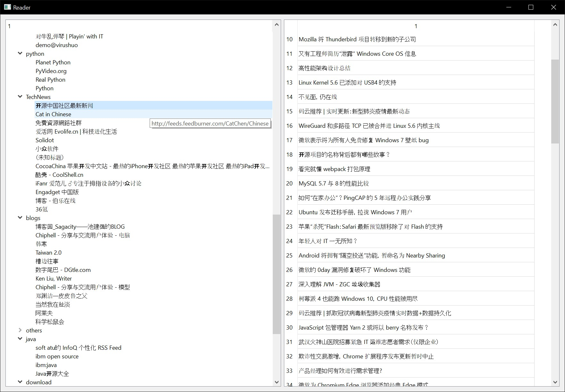Select the "Solidot" feed
The image size is (565, 392).
(x=44, y=140)
